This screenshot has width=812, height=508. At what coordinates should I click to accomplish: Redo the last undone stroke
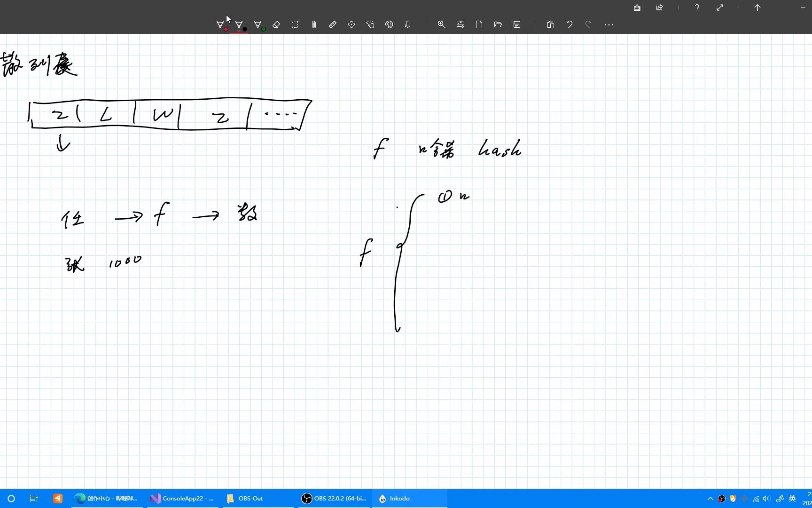pyautogui.click(x=588, y=24)
